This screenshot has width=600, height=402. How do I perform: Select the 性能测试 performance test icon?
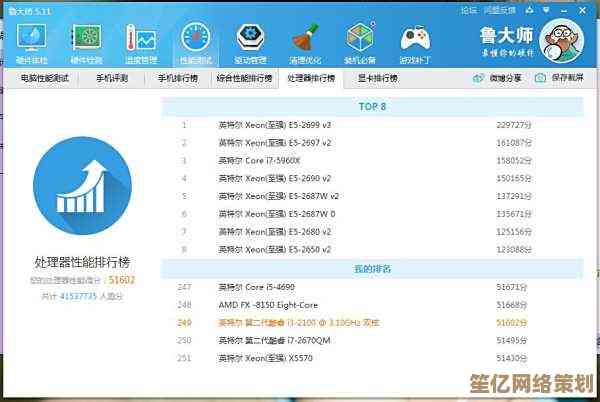pyautogui.click(x=196, y=41)
